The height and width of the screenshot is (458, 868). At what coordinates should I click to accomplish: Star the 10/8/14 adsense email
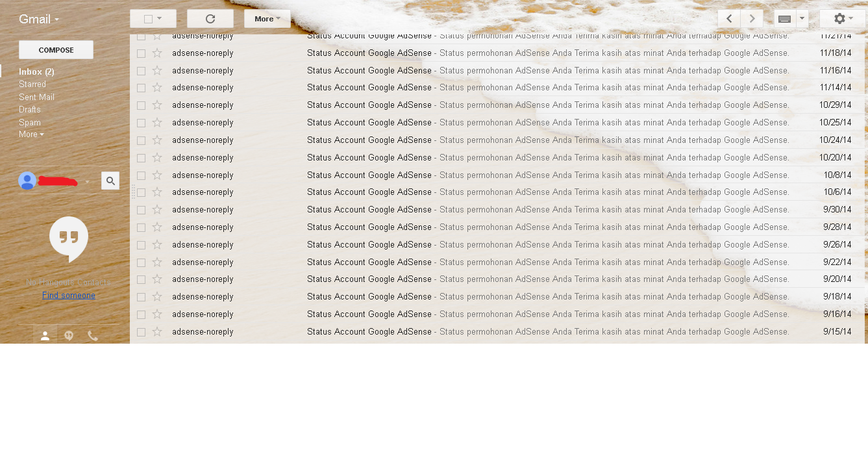pyautogui.click(x=156, y=175)
